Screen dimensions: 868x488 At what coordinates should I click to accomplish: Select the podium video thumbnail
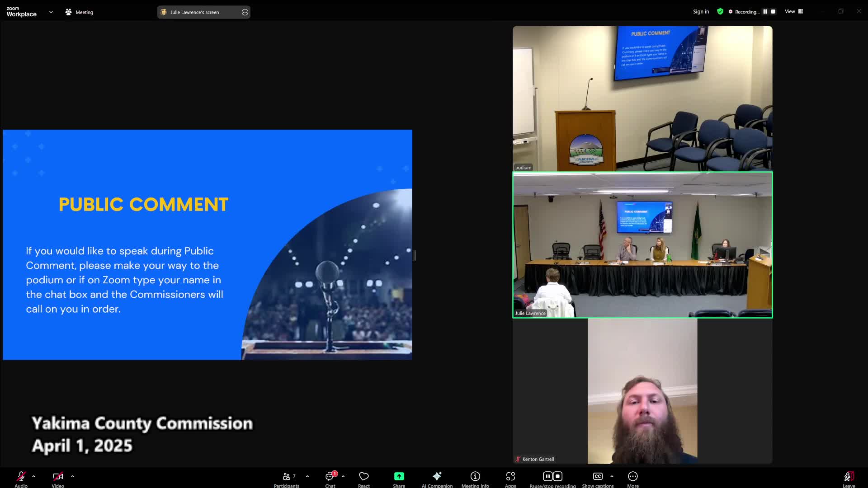click(642, 99)
